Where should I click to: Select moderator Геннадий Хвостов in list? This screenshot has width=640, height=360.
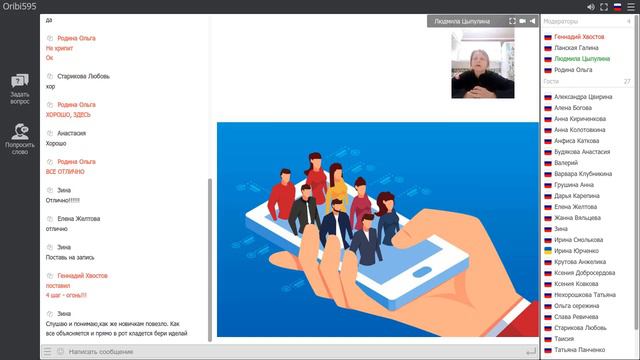[x=579, y=37]
